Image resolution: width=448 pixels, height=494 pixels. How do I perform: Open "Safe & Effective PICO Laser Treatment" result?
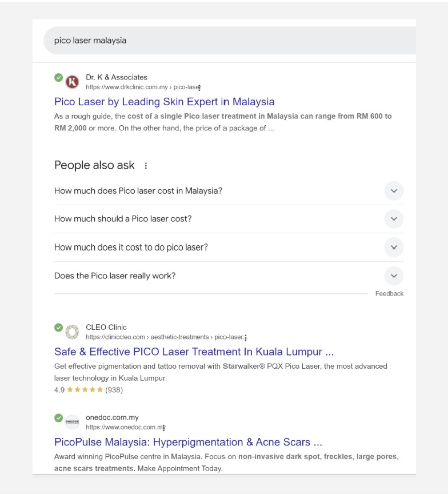click(194, 352)
